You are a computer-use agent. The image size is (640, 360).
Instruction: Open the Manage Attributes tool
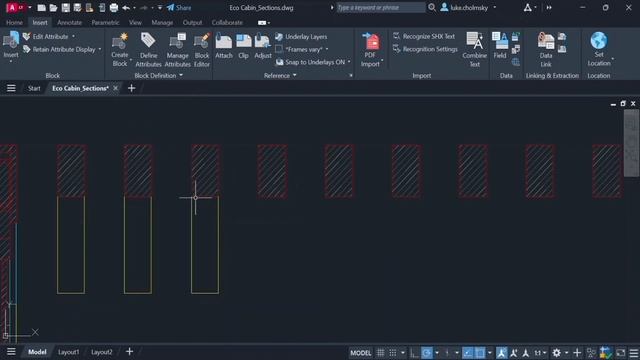point(177,50)
